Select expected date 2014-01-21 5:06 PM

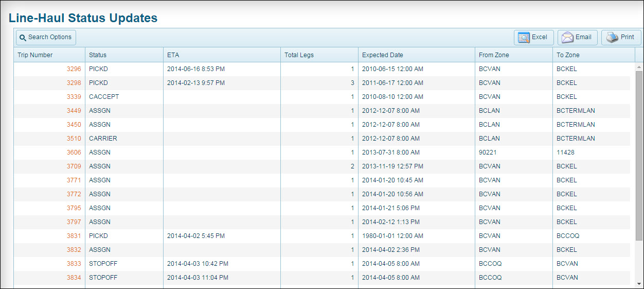click(x=391, y=208)
